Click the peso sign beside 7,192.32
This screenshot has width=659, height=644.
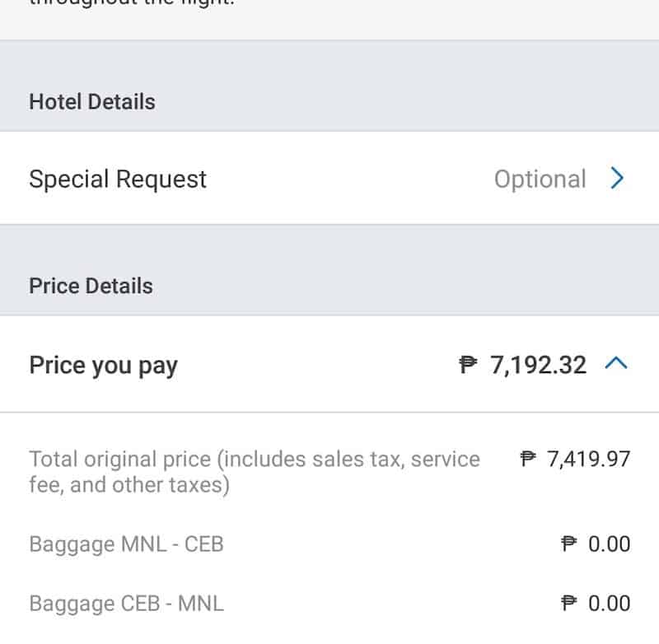pyautogui.click(x=468, y=365)
